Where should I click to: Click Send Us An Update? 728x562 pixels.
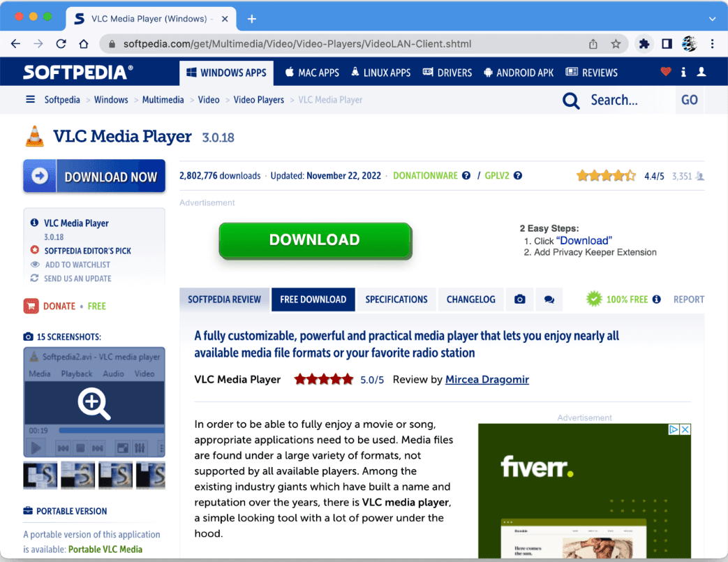click(x=77, y=279)
